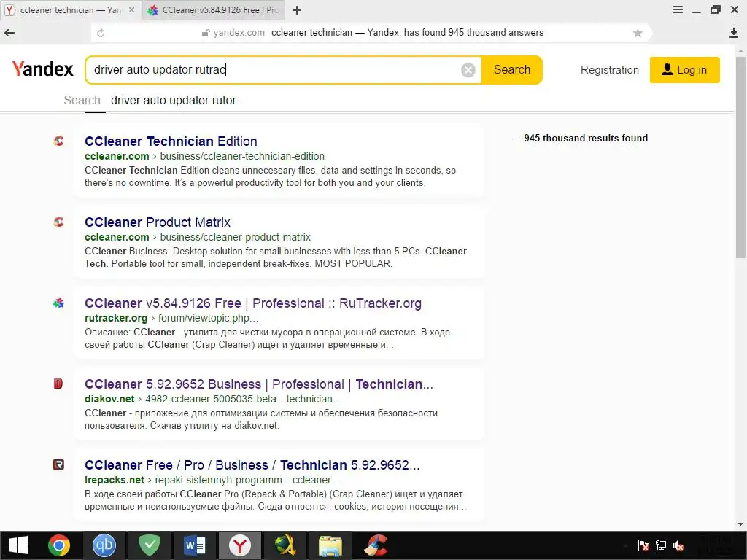Image resolution: width=747 pixels, height=560 pixels.
Task: Open the globe application in the taskbar
Action: 285,545
